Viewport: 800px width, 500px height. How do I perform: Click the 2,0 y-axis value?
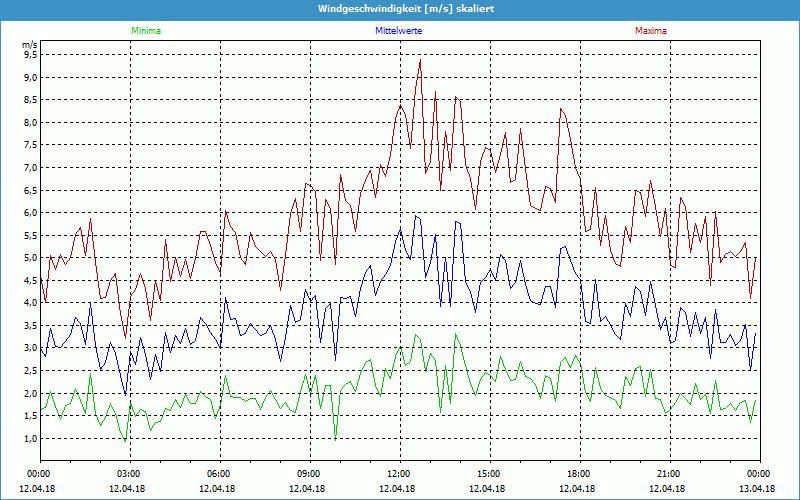pyautogui.click(x=31, y=393)
